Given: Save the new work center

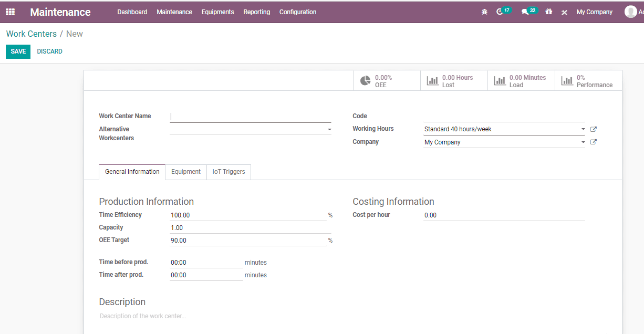Looking at the screenshot, I should click(18, 51).
